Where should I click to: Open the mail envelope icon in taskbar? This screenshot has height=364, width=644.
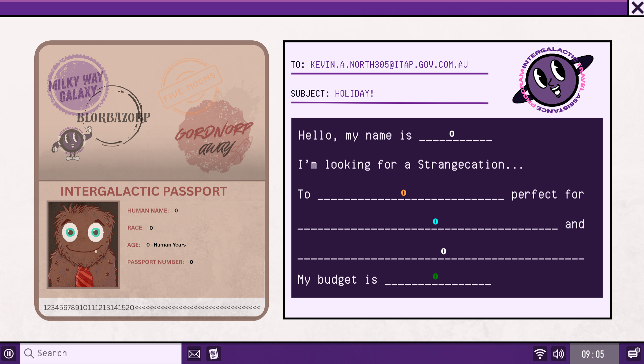[194, 354]
